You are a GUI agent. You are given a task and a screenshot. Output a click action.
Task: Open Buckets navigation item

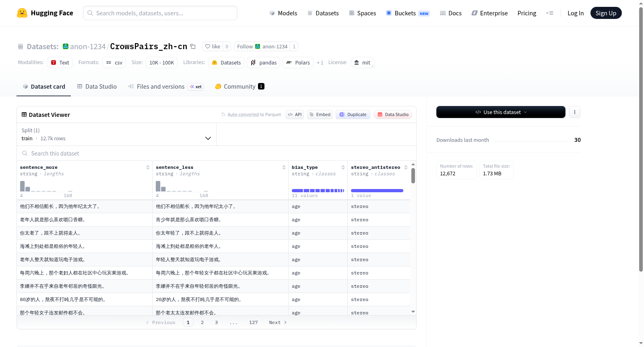pos(408,13)
